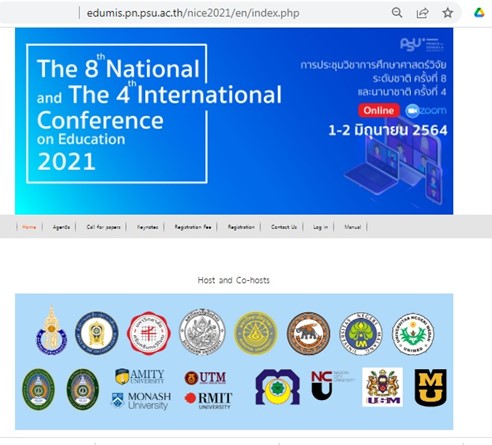Click the 'Host and Co-hosts' heading text
The height and width of the screenshot is (445, 492).
click(233, 280)
